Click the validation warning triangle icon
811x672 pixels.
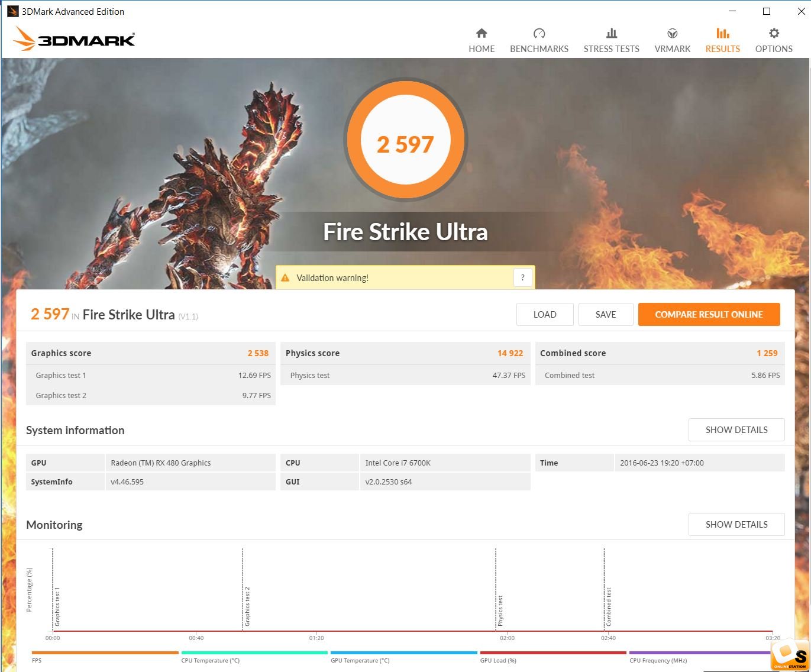point(285,278)
